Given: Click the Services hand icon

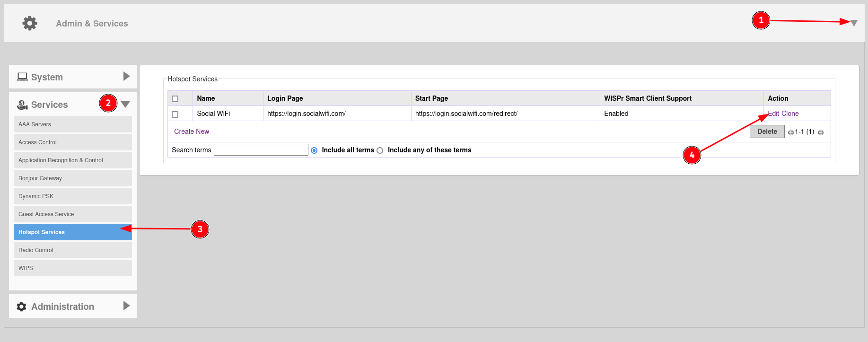Looking at the screenshot, I should tap(22, 105).
